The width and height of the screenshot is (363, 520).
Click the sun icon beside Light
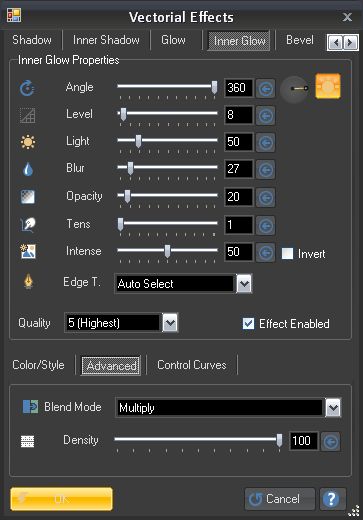point(28,142)
